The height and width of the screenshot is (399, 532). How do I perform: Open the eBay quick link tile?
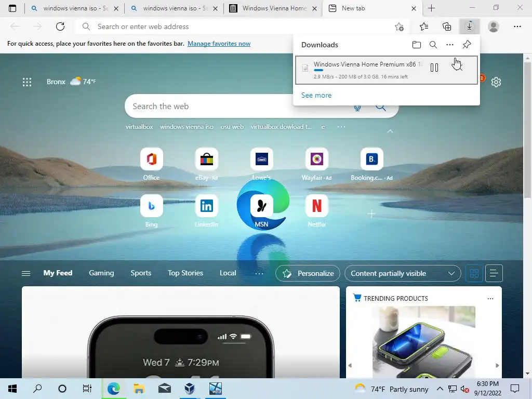[207, 159]
